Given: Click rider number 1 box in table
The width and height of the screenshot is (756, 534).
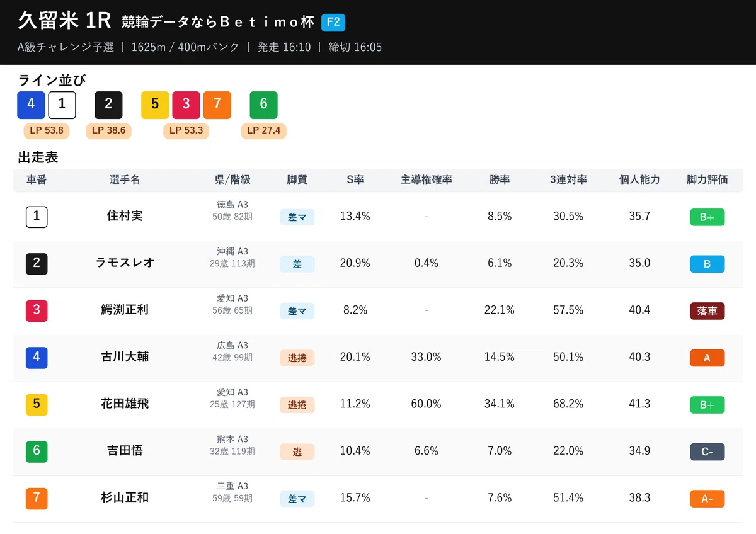Looking at the screenshot, I should (x=37, y=217).
